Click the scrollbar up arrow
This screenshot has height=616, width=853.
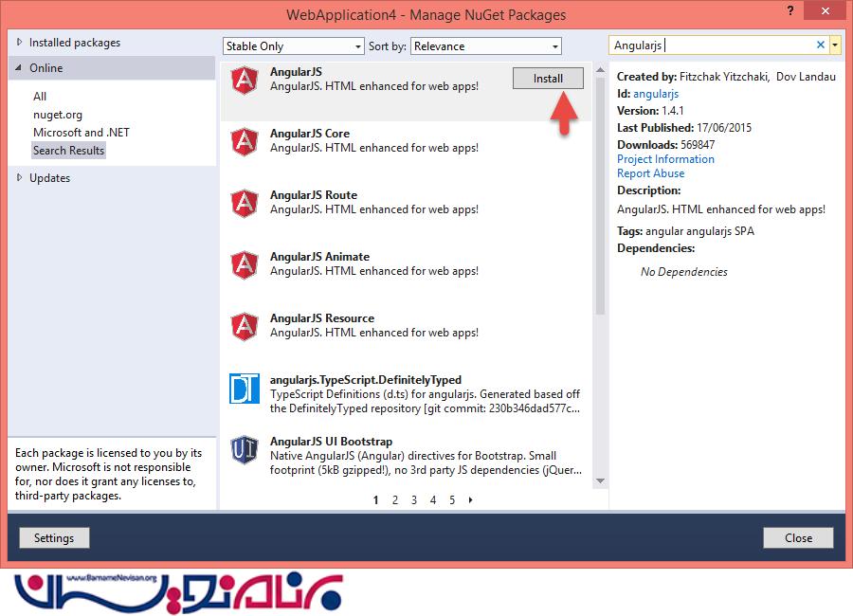600,69
